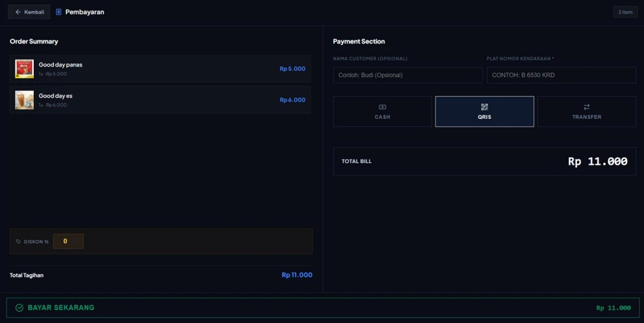Click the Order Summary heading
Screen dimensions: 644x323
pos(34,42)
